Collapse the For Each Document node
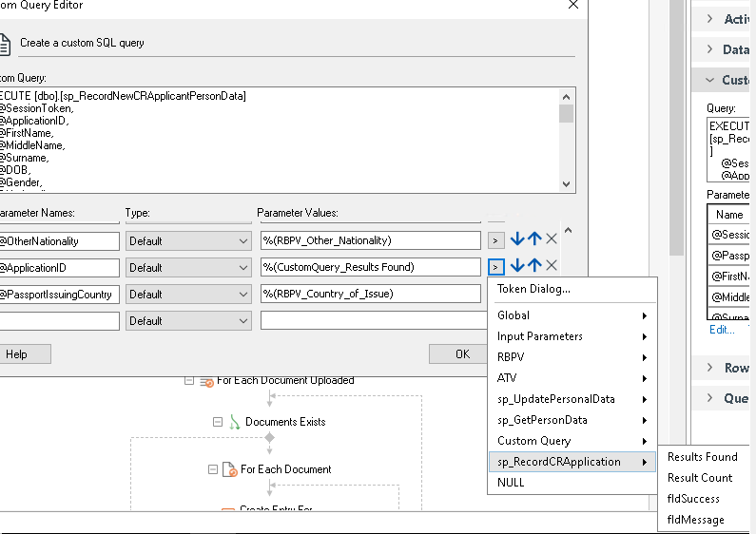This screenshot has height=534, width=756. coord(213,469)
